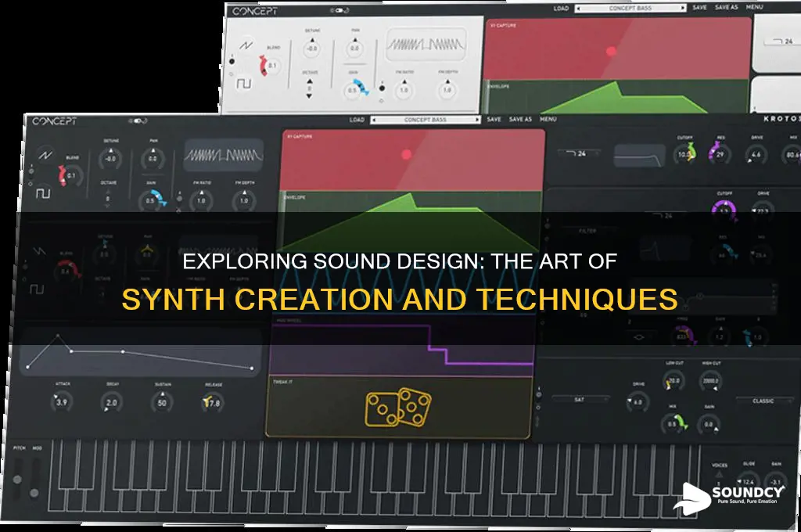Click Concept logo in dark window

(55, 121)
